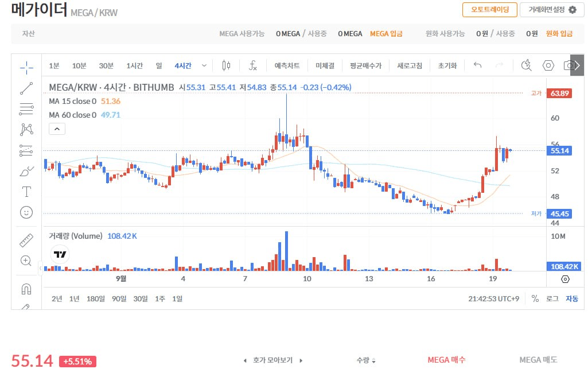
Task: Set chart range to 2년
Action: point(57,299)
